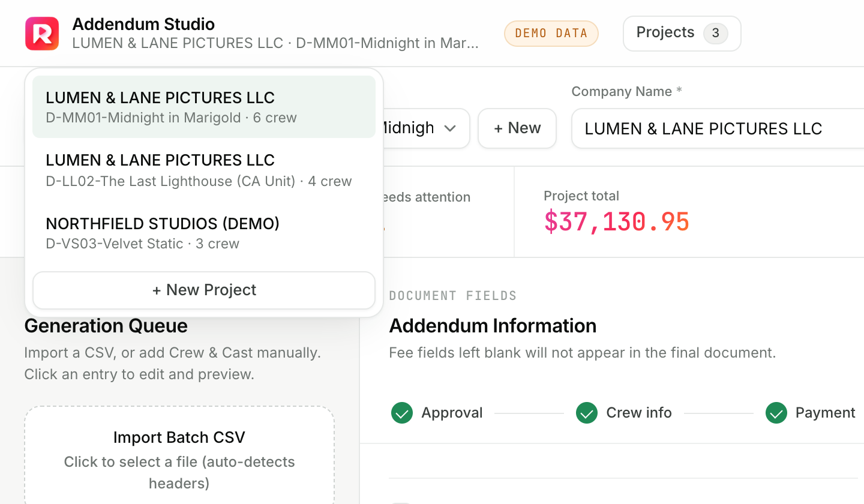
Task: Click the Addendum Studio title text
Action: click(x=143, y=25)
